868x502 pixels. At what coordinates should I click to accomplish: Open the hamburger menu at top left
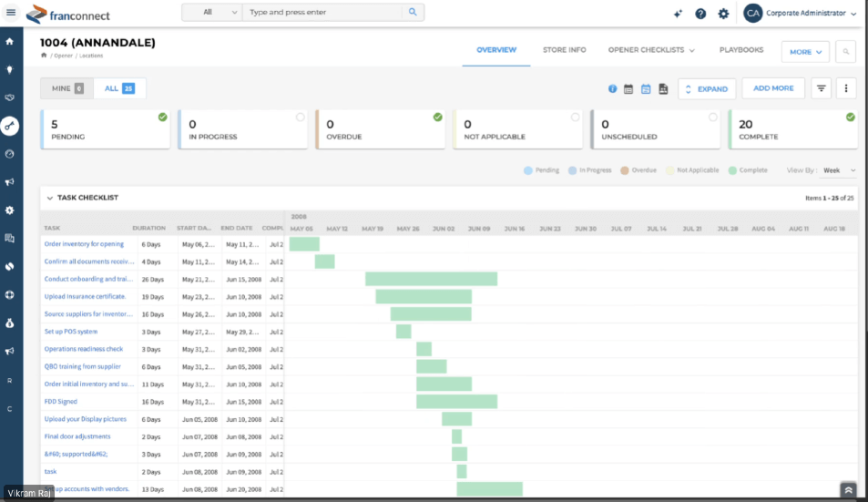click(x=11, y=13)
